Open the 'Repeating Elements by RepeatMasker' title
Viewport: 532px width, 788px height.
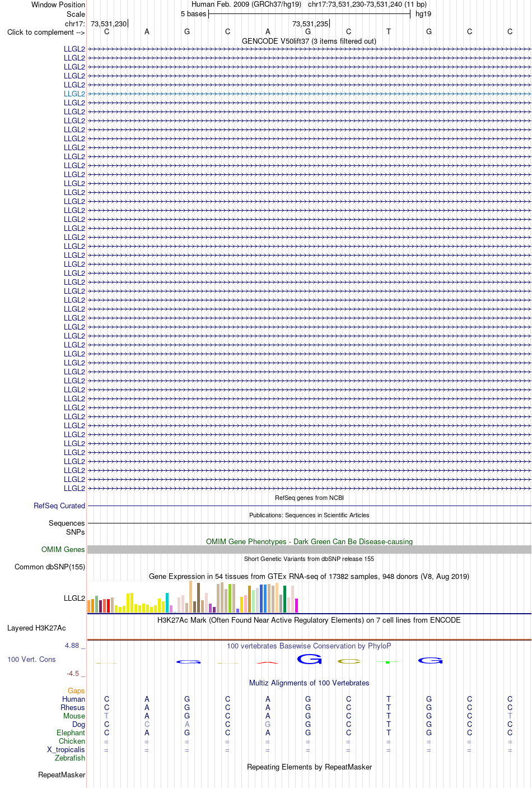click(x=309, y=767)
